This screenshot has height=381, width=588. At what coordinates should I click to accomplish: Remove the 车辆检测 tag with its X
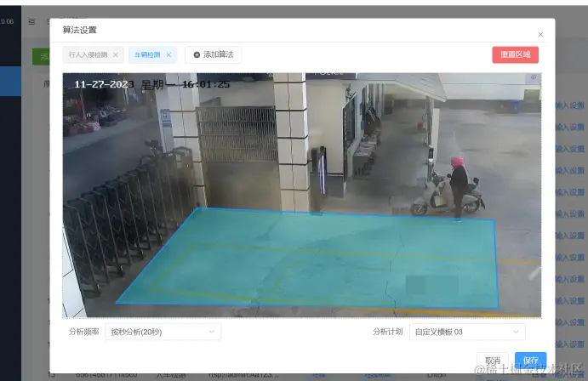click(x=168, y=54)
